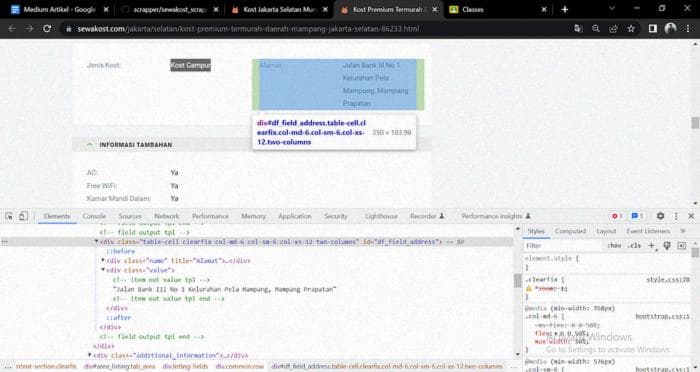The width and height of the screenshot is (700, 372).
Task: Toggle the rendering emulations paintbrush icon in Styles
Action: pyautogui.click(x=667, y=246)
